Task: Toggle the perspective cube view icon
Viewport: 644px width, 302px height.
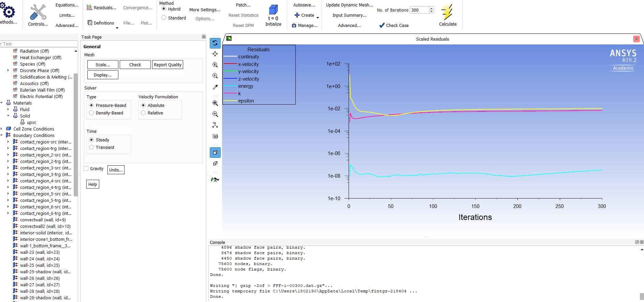Action: pos(215,152)
